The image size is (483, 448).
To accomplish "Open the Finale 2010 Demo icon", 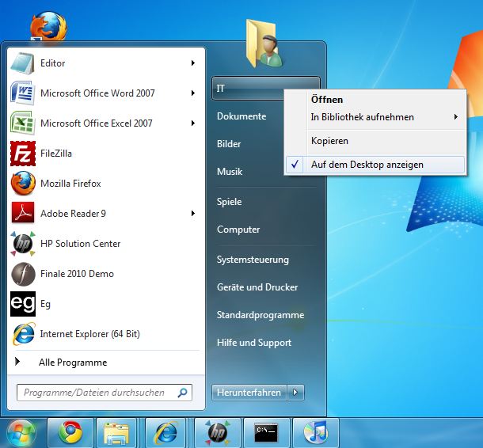I will click(x=23, y=274).
